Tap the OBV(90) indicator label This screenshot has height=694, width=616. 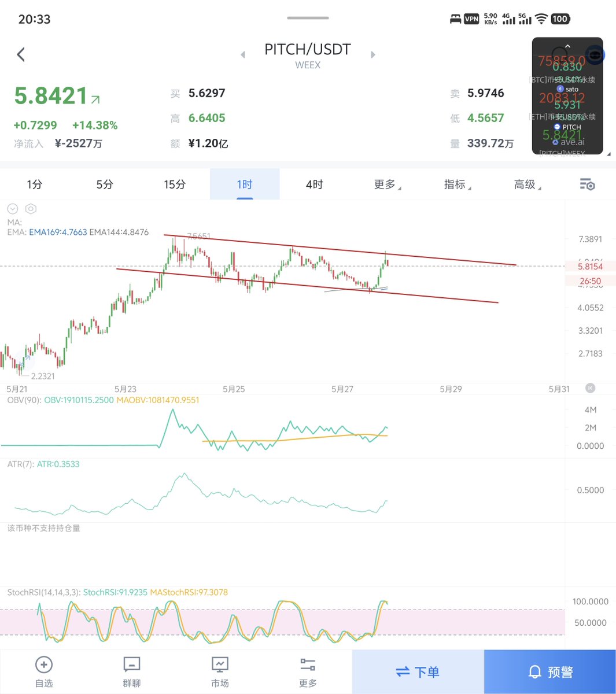click(x=24, y=400)
